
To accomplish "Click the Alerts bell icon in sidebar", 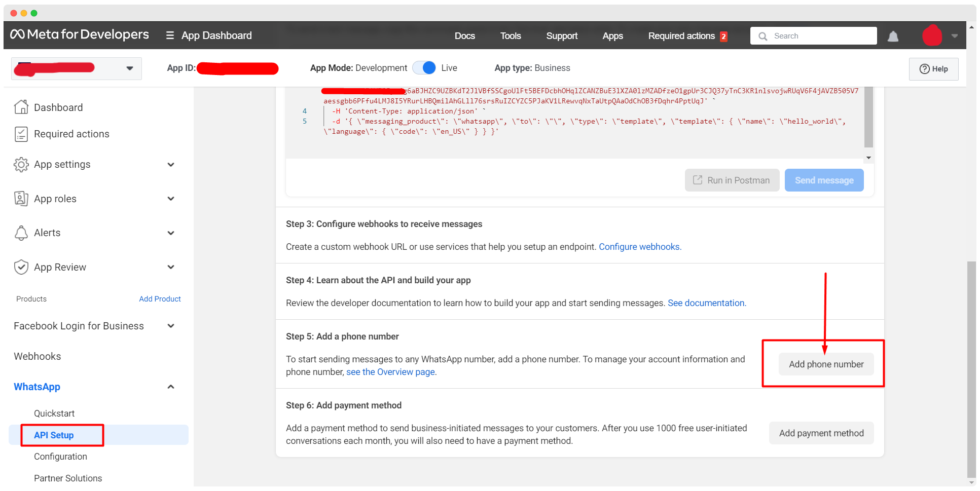I will tap(21, 233).
